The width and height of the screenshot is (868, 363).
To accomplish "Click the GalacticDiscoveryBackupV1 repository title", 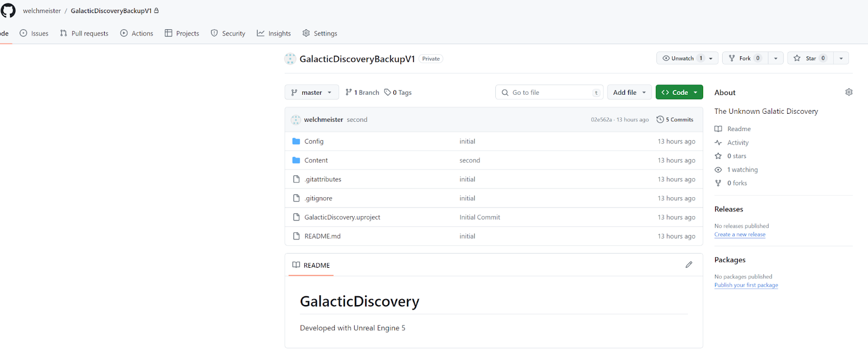I will point(357,59).
